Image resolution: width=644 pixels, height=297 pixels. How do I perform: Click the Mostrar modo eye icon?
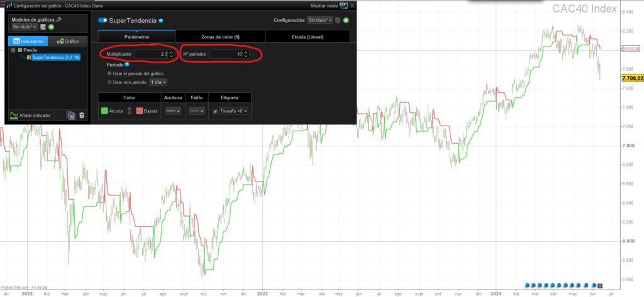coord(343,6)
